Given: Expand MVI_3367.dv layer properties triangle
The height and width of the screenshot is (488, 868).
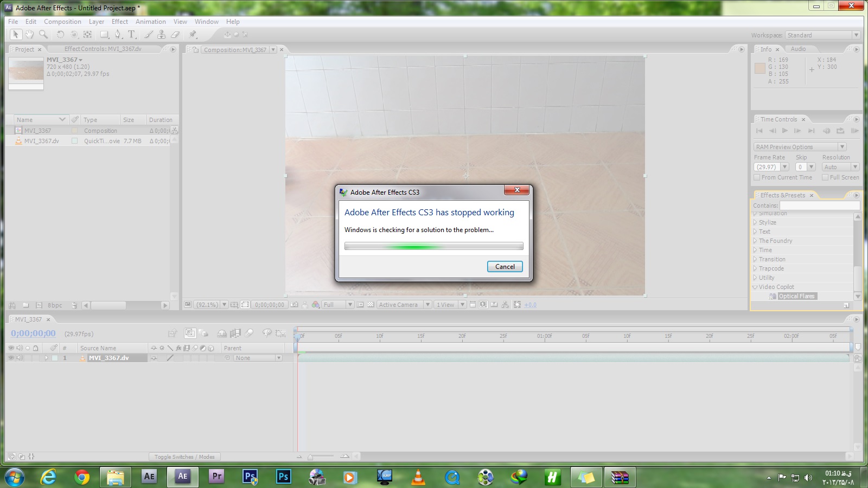Looking at the screenshot, I should (46, 358).
